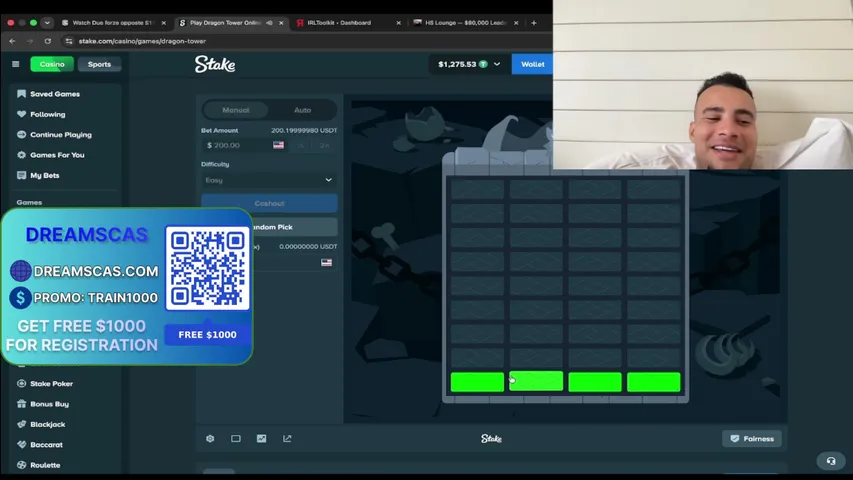Open Games For You in the sidebar
The width and height of the screenshot is (853, 480).
[x=57, y=155]
